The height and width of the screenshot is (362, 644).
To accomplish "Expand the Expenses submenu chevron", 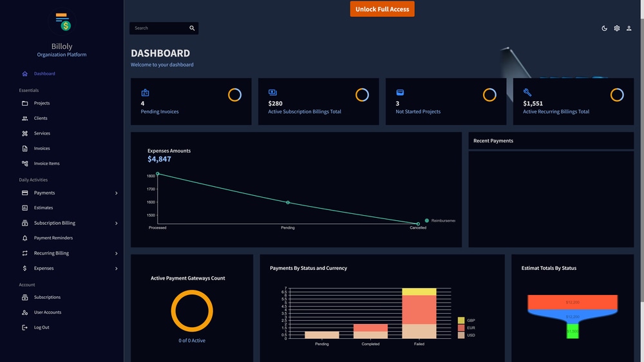I will click(116, 269).
